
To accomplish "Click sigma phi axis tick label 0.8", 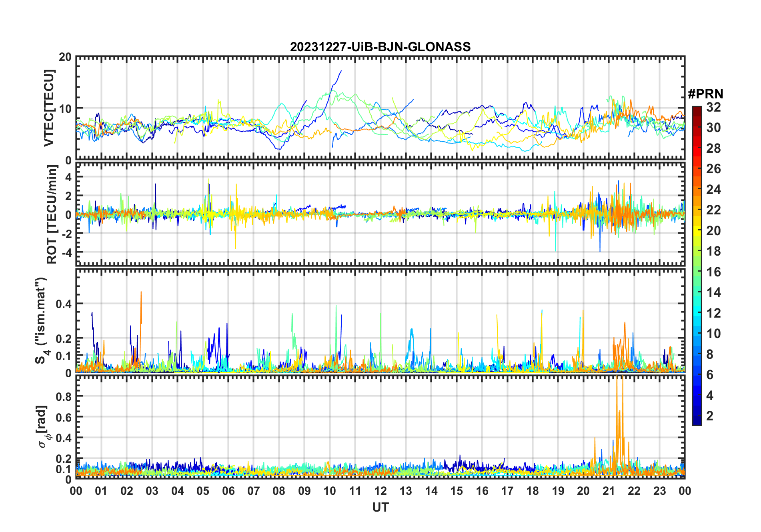I will click(64, 396).
